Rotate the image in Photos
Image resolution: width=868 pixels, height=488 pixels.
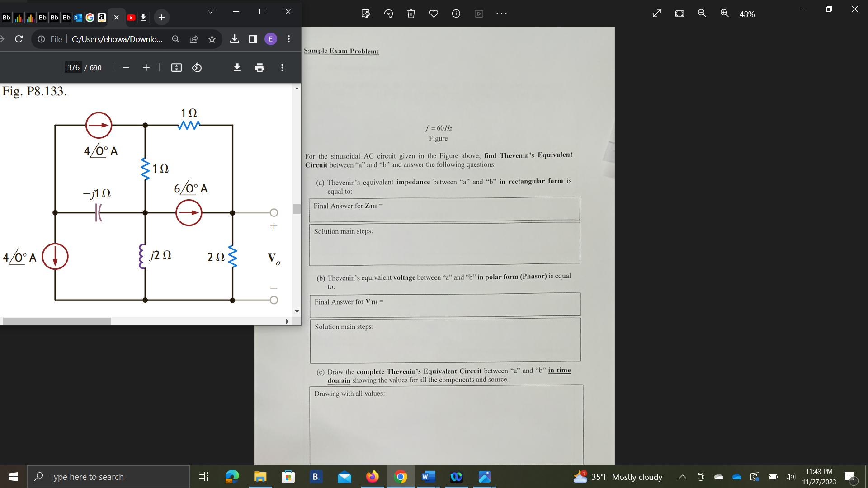388,14
